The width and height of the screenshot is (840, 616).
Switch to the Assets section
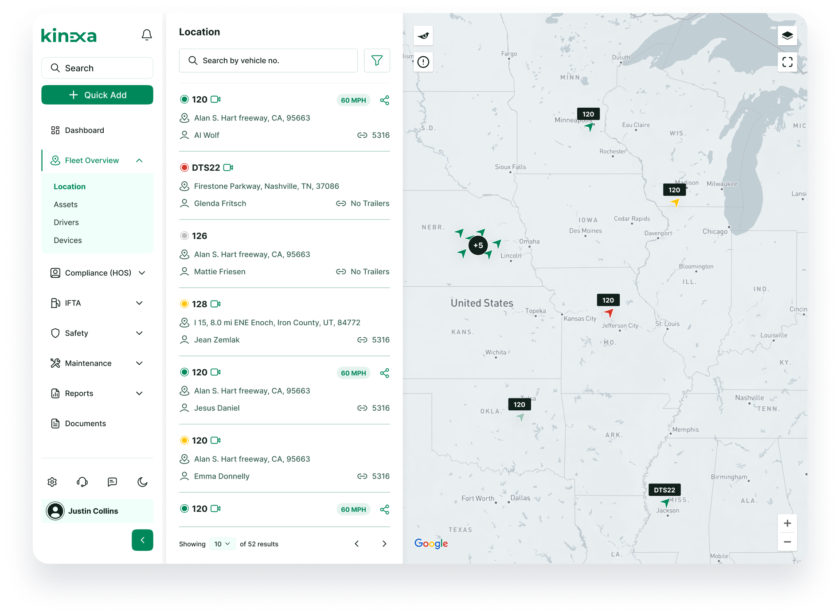66,204
